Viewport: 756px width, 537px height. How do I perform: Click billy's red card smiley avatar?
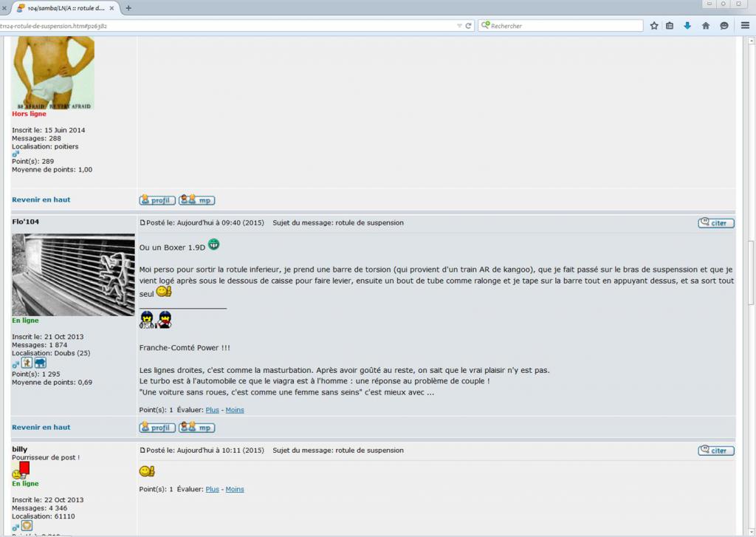point(21,471)
